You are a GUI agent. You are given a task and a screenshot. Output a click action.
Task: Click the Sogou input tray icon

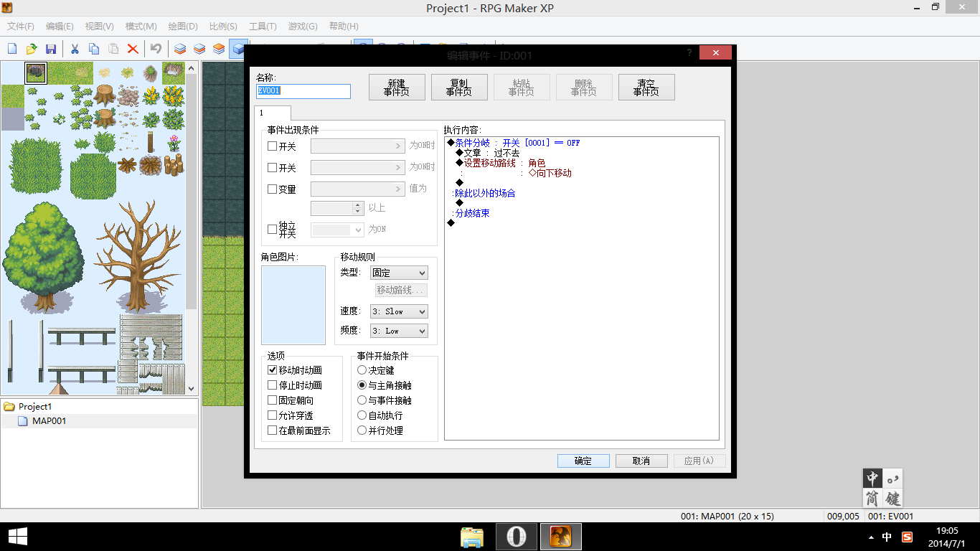(x=907, y=537)
